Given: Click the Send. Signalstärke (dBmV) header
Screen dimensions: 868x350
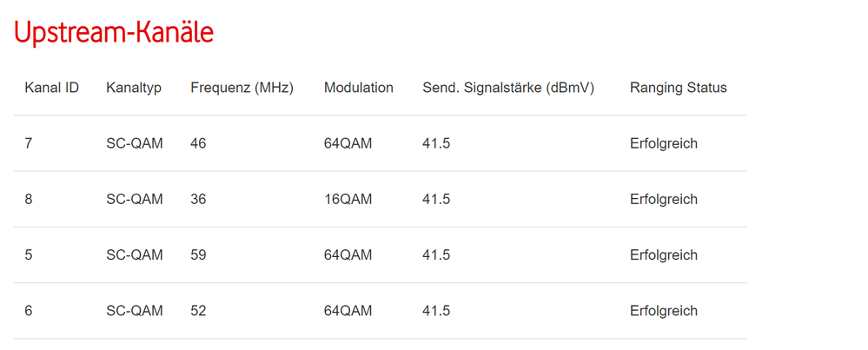Looking at the screenshot, I should pyautogui.click(x=507, y=88).
